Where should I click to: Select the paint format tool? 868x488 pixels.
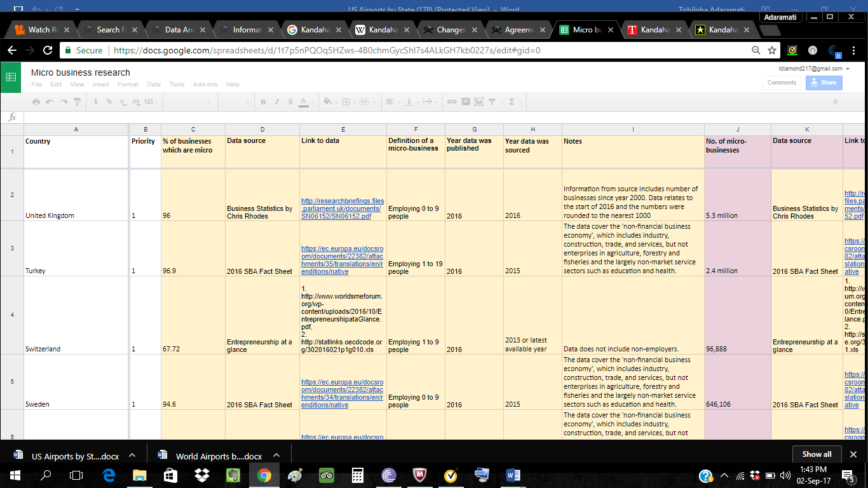[77, 102]
